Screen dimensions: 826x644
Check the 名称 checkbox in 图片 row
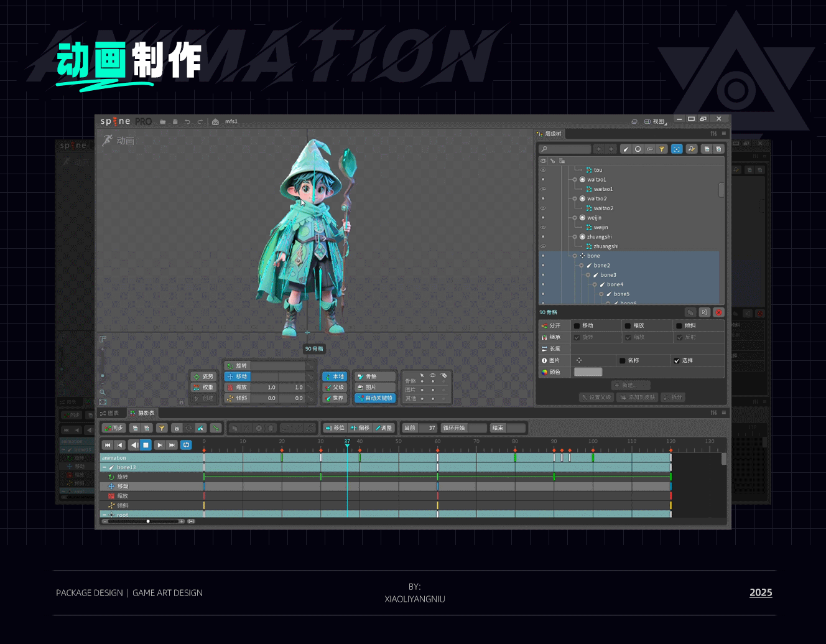click(x=622, y=360)
